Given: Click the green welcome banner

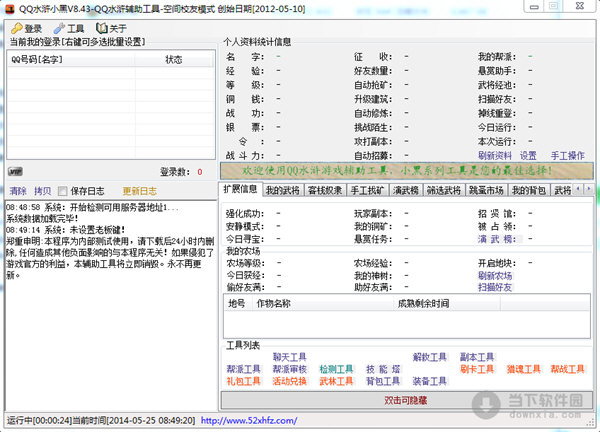Looking at the screenshot, I should pyautogui.click(x=407, y=170).
